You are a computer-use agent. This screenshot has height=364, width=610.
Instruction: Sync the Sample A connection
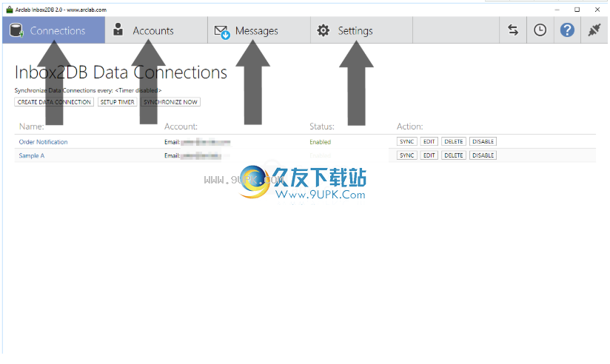407,155
